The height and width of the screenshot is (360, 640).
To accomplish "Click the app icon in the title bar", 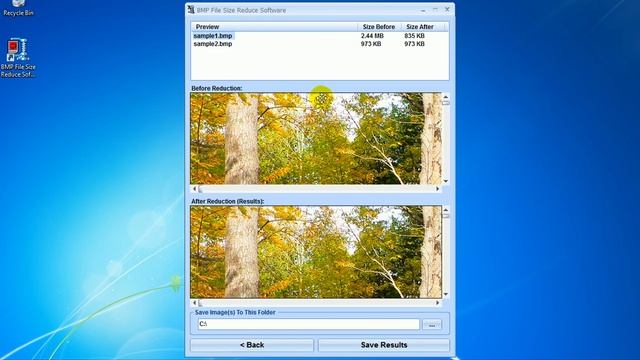I will point(191,9).
